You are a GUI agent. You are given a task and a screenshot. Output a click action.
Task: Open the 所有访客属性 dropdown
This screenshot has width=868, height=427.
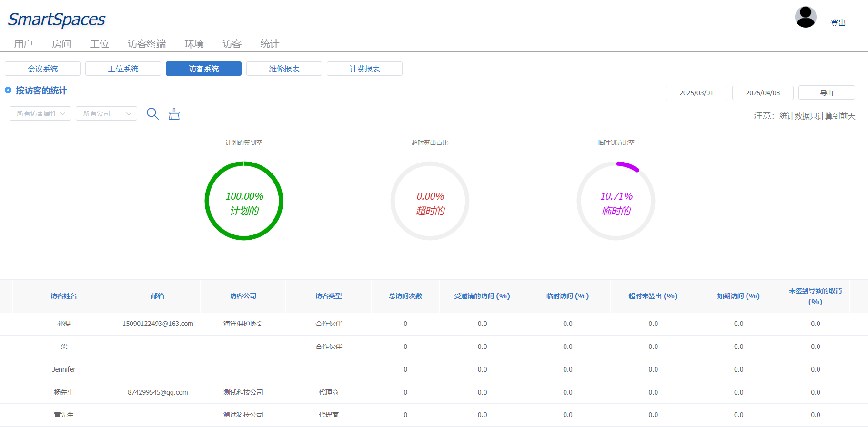(40, 113)
